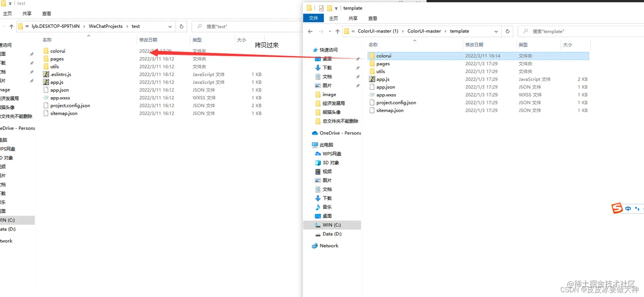The width and height of the screenshot is (644, 297).
Task: Open OneDrive - Personal in template sidebar
Action: (x=336, y=133)
